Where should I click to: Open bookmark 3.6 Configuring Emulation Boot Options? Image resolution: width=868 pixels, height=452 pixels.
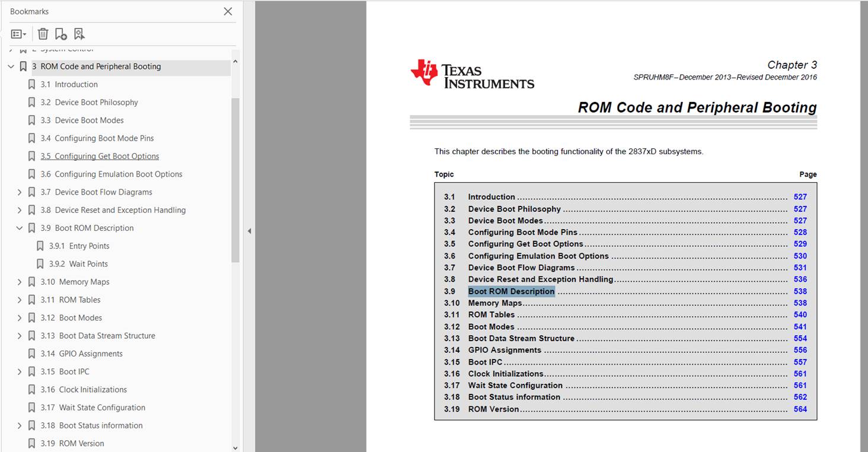tap(111, 174)
